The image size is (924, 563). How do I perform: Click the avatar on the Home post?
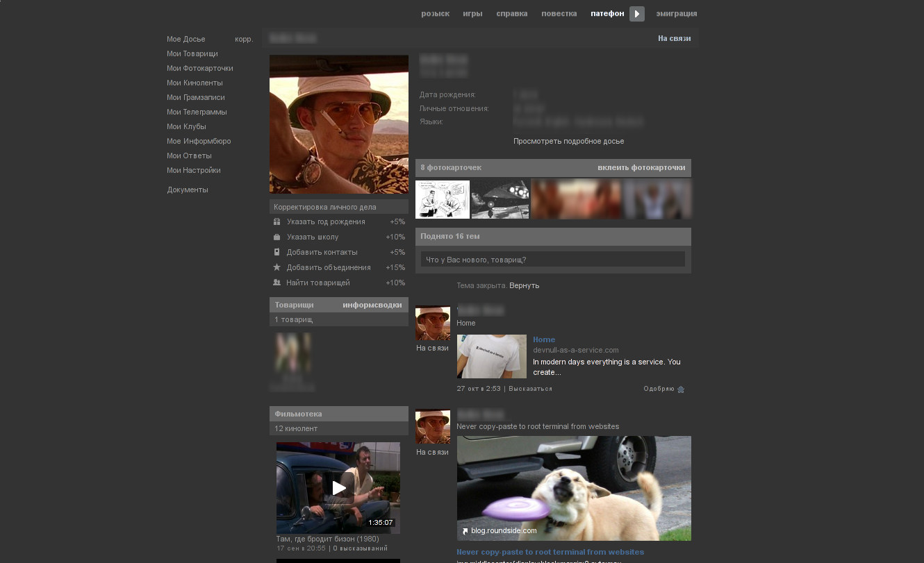tap(433, 323)
